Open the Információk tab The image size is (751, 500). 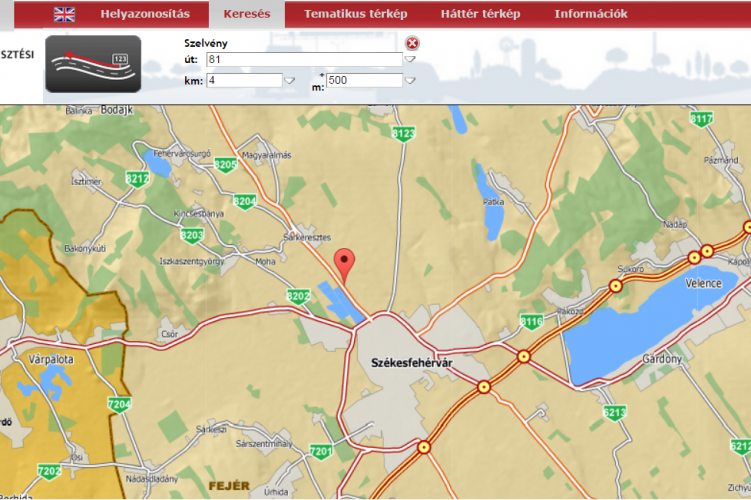[590, 14]
